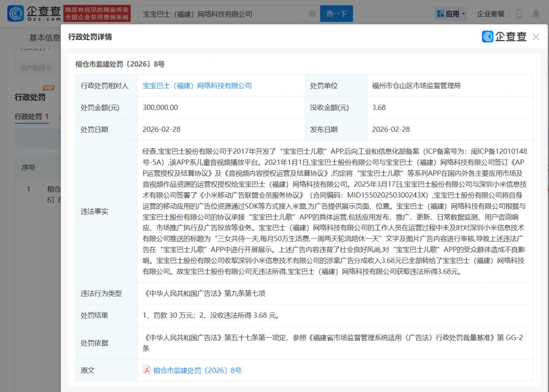Clear the search box with the X icon
This screenshot has width=549, height=392.
pos(312,14)
